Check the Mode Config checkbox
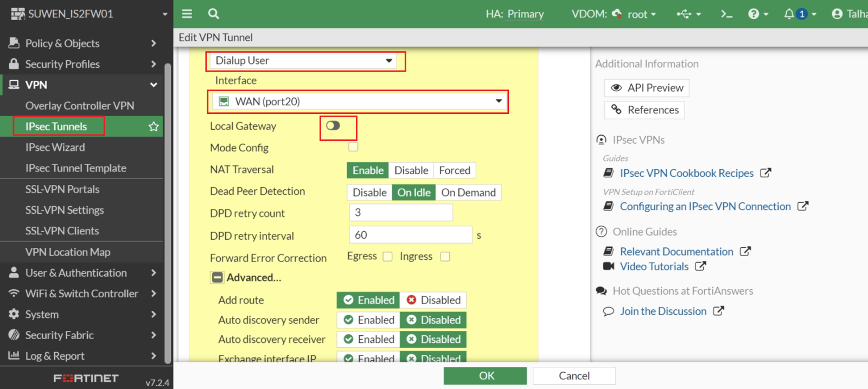This screenshot has width=868, height=389. point(353,147)
